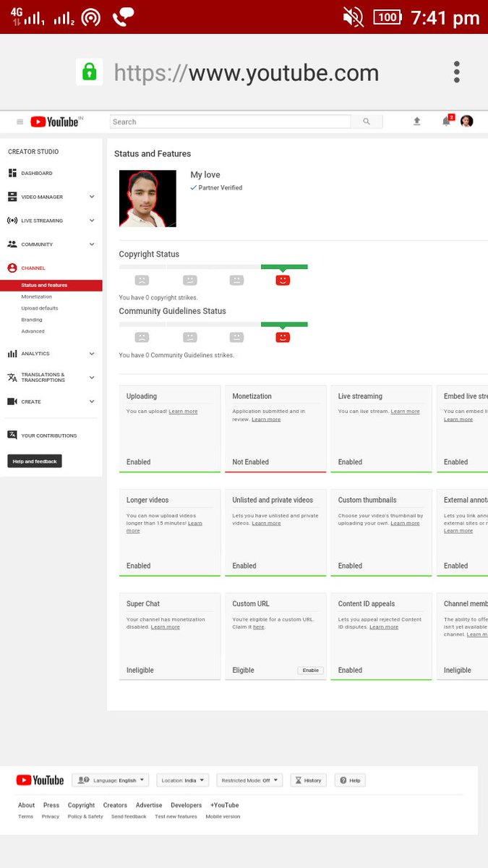Open Monetization in Channel submenu

tap(37, 297)
